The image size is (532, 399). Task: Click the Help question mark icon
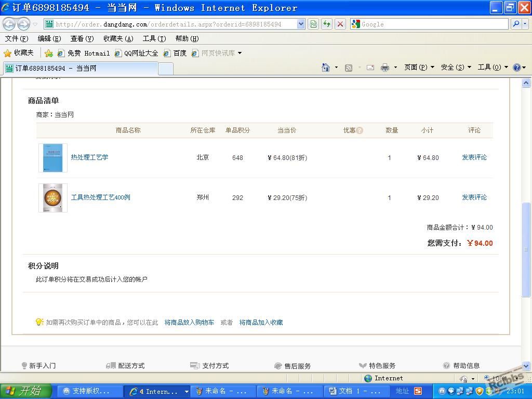click(516, 68)
